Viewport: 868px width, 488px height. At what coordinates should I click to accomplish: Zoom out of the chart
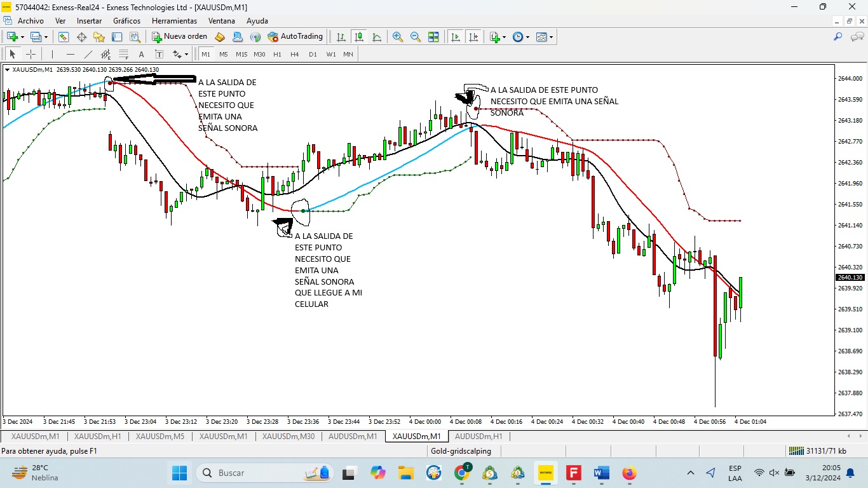(x=416, y=37)
